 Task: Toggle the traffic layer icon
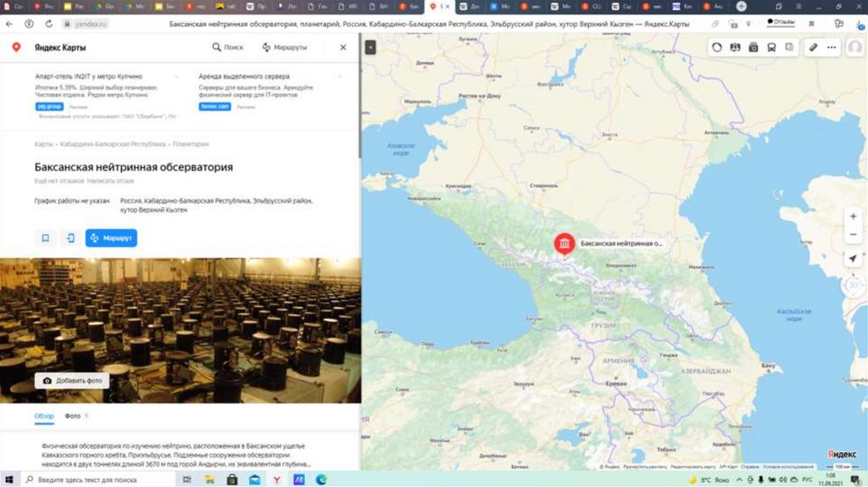pos(717,48)
